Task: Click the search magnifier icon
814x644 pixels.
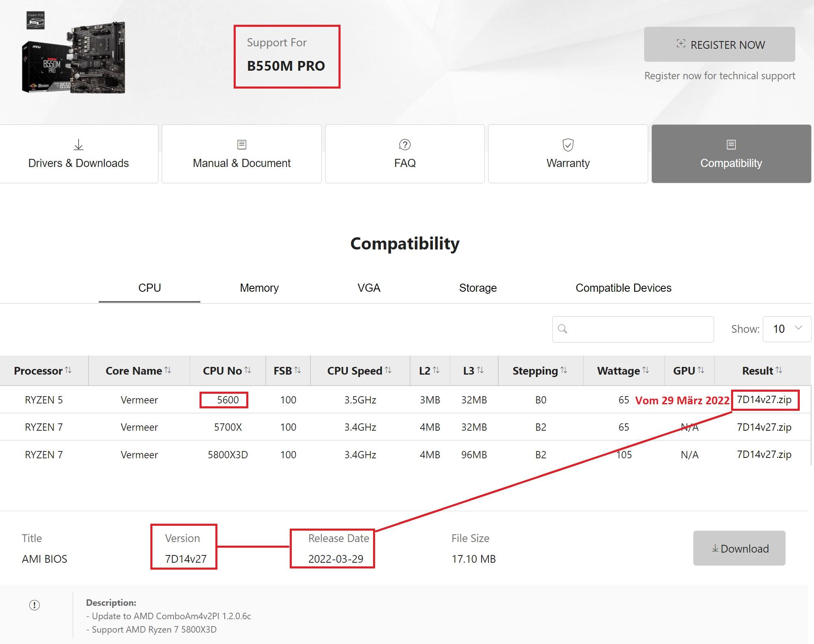Action: [x=562, y=329]
